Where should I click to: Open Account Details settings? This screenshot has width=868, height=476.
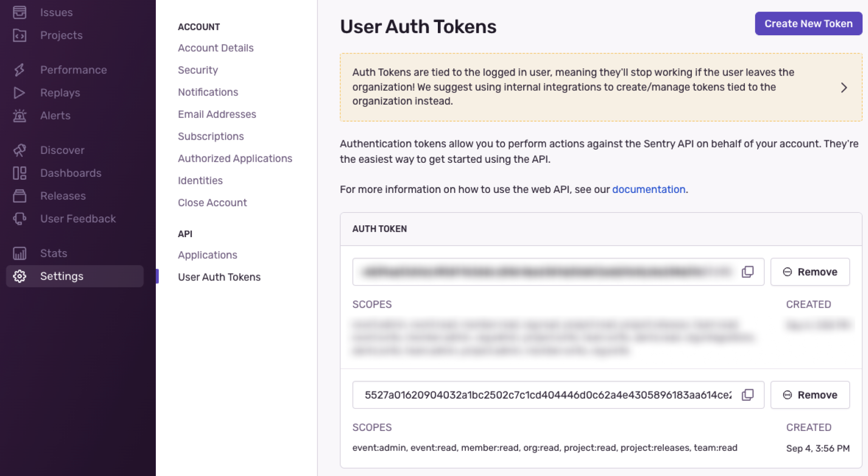click(216, 48)
